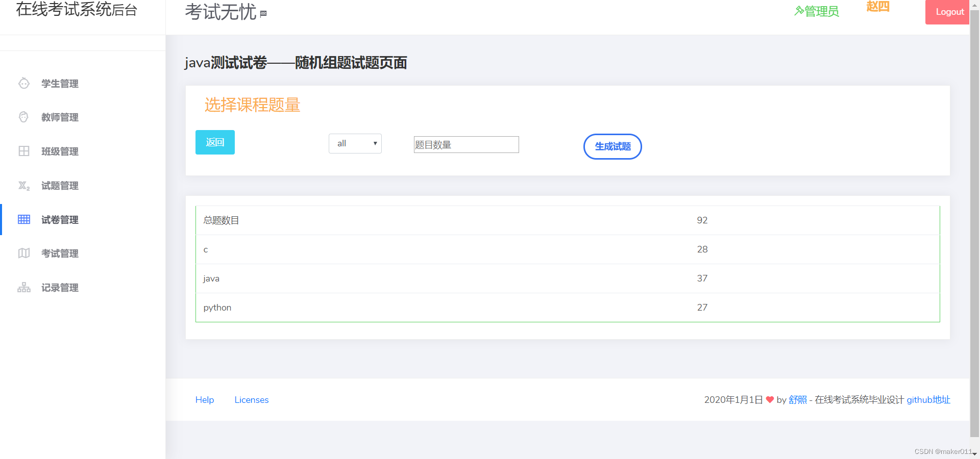
Task: Open 班级管理 via its grid icon
Action: pyautogui.click(x=23, y=151)
